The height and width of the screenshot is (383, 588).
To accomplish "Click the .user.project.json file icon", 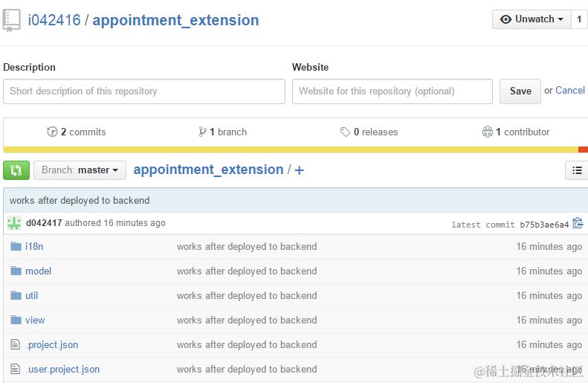I will (x=15, y=369).
